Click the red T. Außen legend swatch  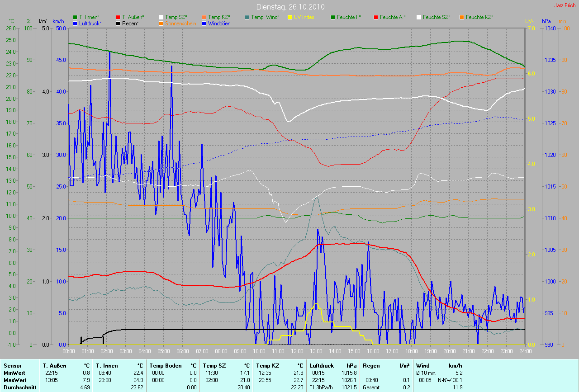[x=118, y=17]
